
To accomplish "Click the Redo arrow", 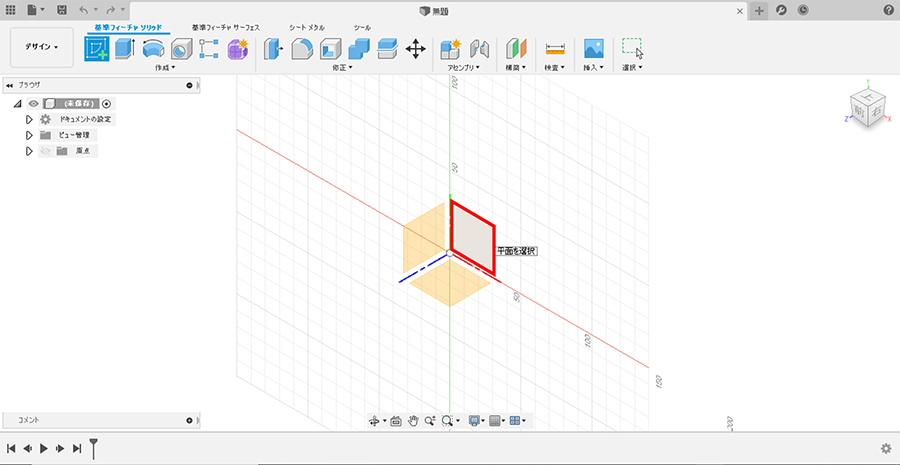I will 110,10.
